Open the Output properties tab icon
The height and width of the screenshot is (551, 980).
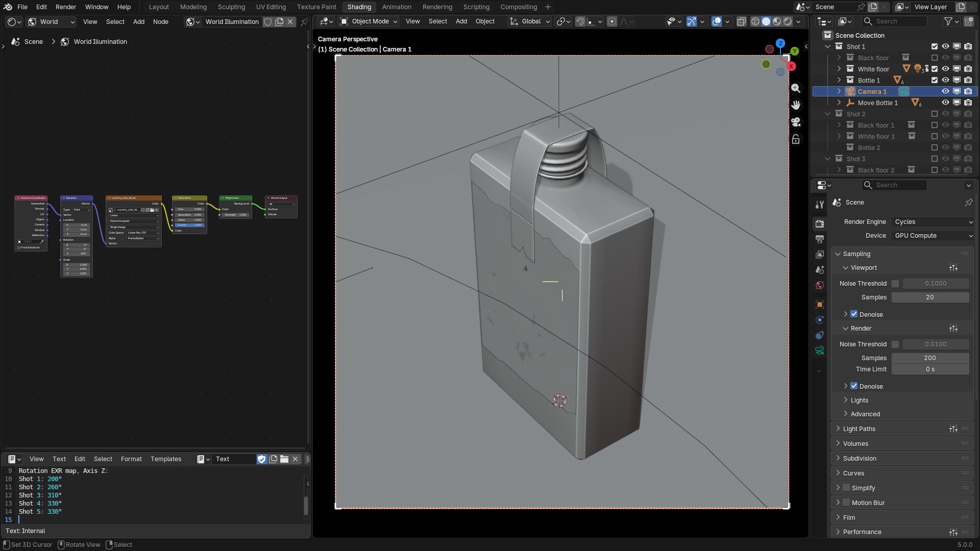point(820,239)
